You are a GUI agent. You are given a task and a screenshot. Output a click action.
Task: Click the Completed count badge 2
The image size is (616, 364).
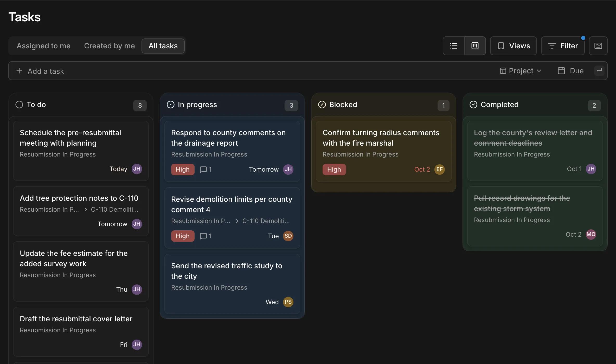pyautogui.click(x=594, y=105)
